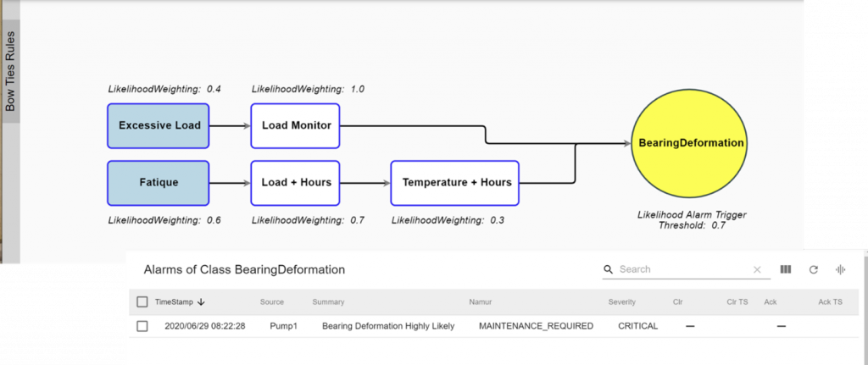
Task: Sort by Source column header
Action: coord(272,302)
